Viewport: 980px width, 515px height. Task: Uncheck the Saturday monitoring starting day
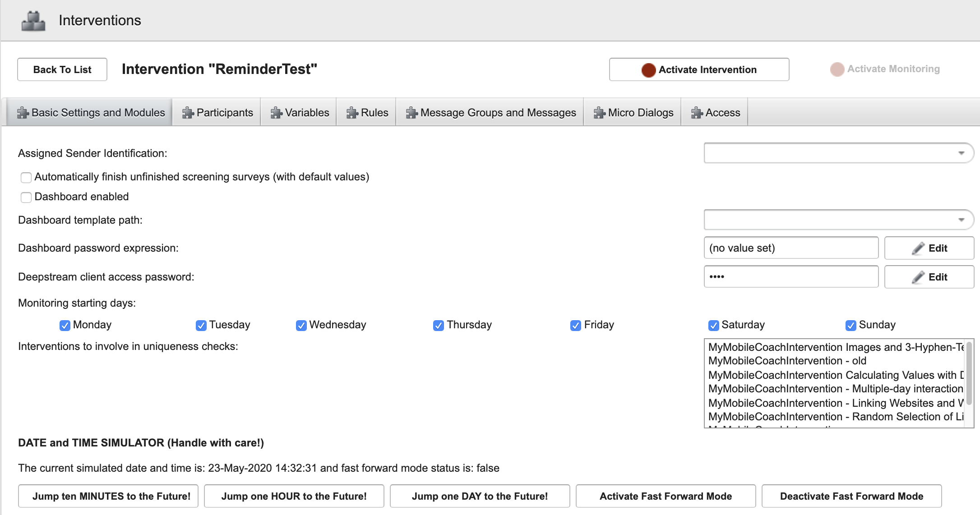pos(713,325)
